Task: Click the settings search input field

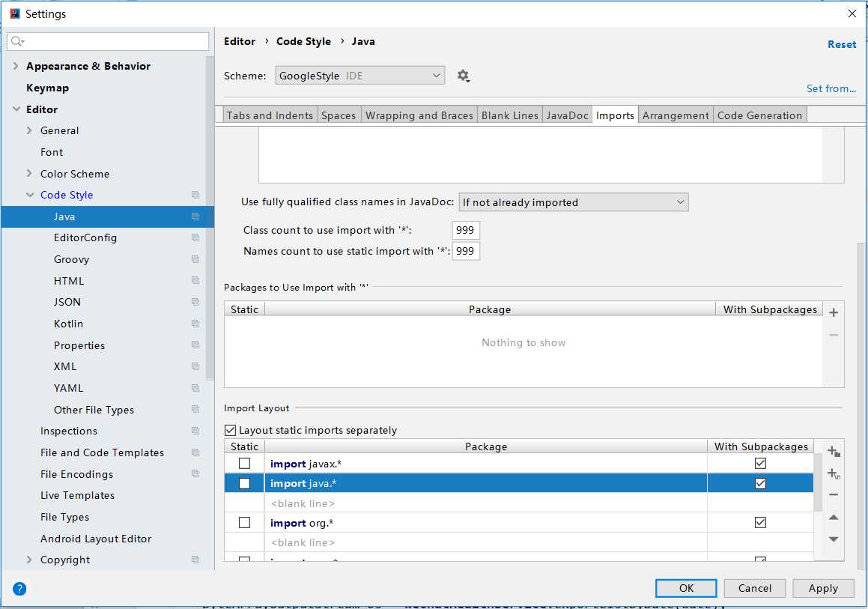Action: [108, 41]
